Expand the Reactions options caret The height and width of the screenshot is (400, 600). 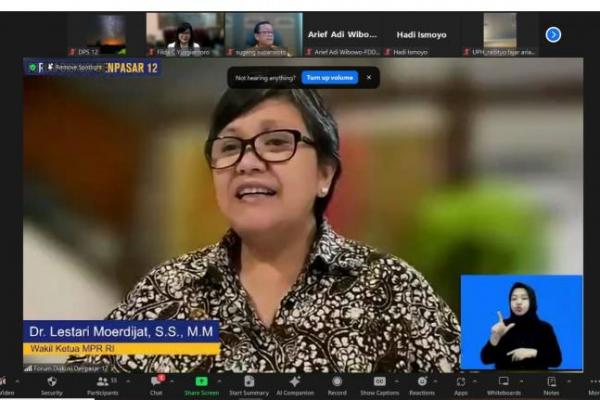point(435,381)
